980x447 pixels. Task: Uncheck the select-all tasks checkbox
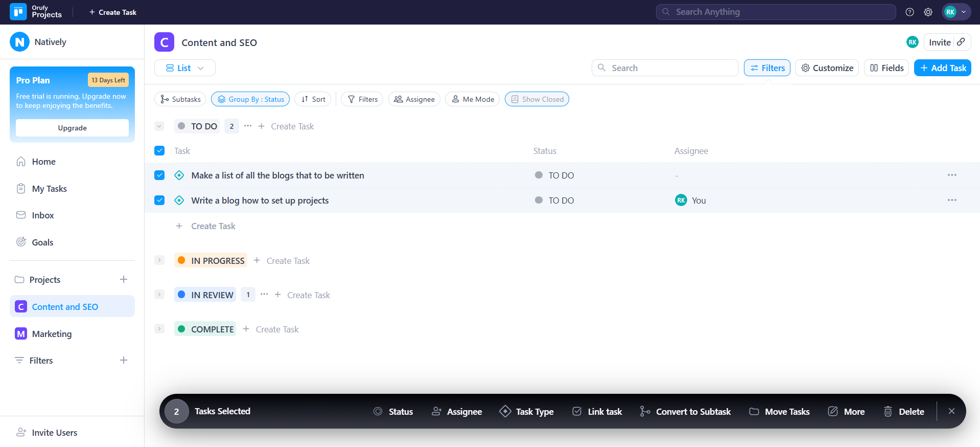tap(159, 151)
